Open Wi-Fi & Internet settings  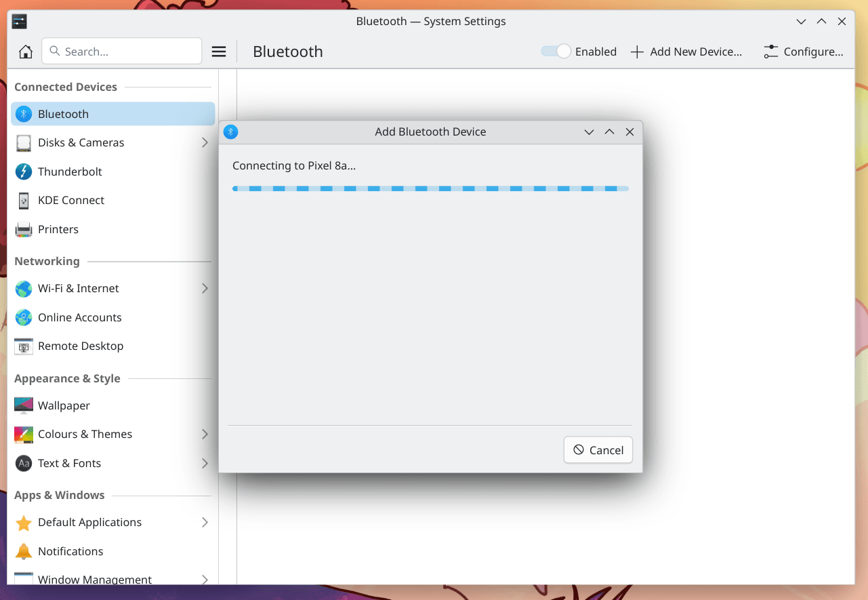(x=23, y=288)
